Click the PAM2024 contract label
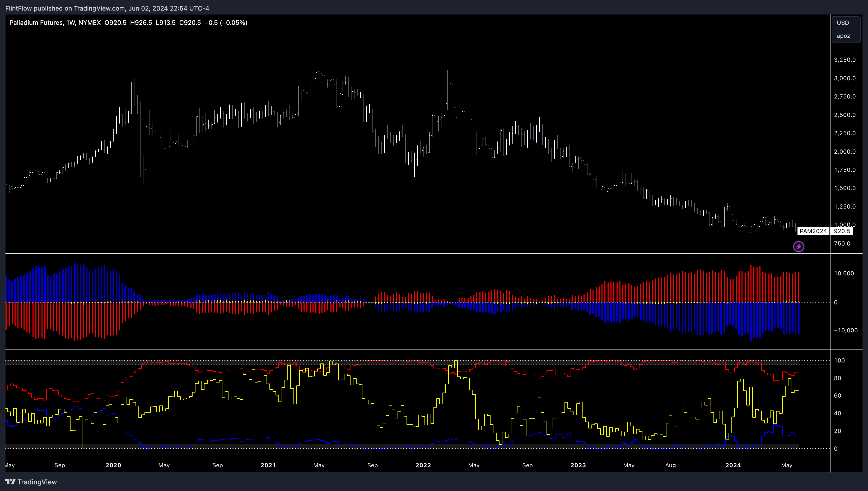This screenshot has width=868, height=491. pos(813,231)
